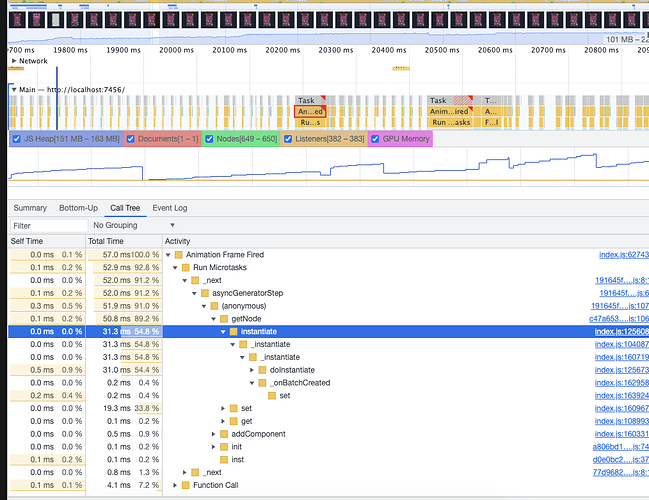Screen dimensions: 649x500
Task: Disable the GPU Memory checkbox
Action: (x=375, y=139)
